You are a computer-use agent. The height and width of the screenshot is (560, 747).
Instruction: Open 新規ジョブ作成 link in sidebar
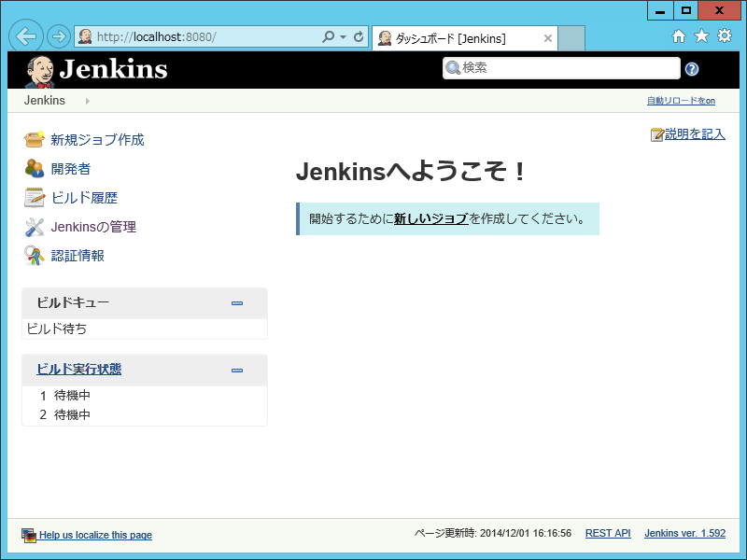click(x=97, y=139)
